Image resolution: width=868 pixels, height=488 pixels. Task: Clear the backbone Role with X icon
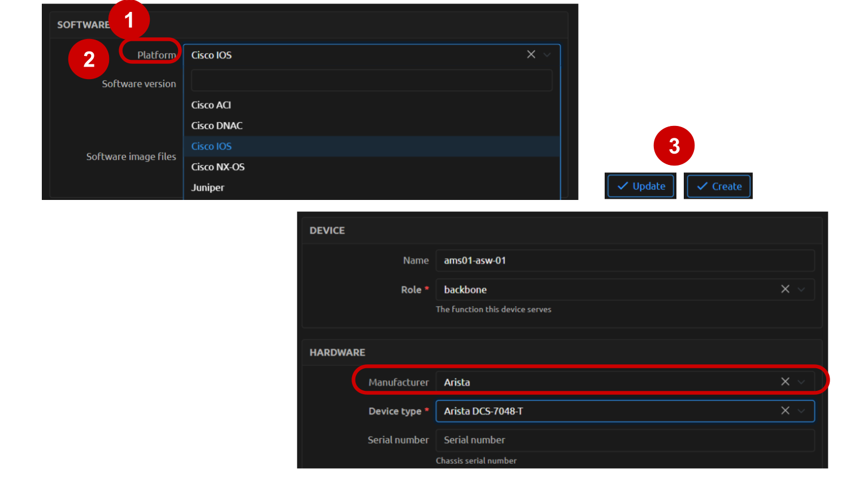[785, 289]
